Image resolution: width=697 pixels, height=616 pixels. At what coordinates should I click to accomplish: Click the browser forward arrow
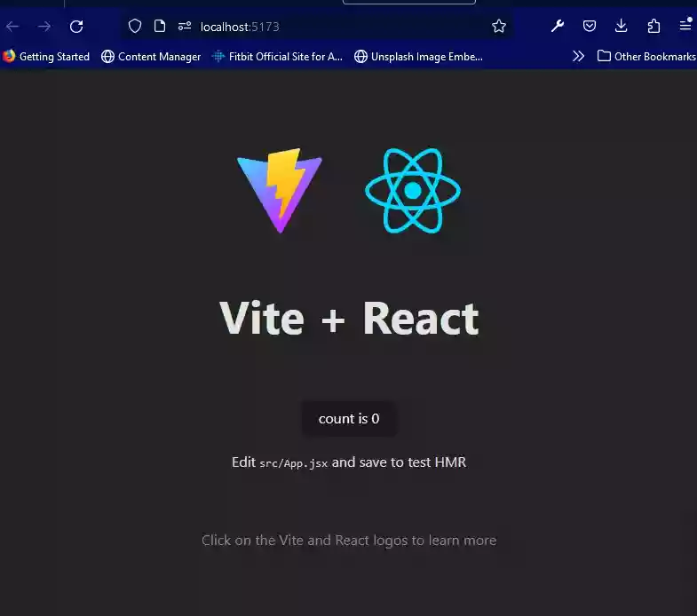44,27
